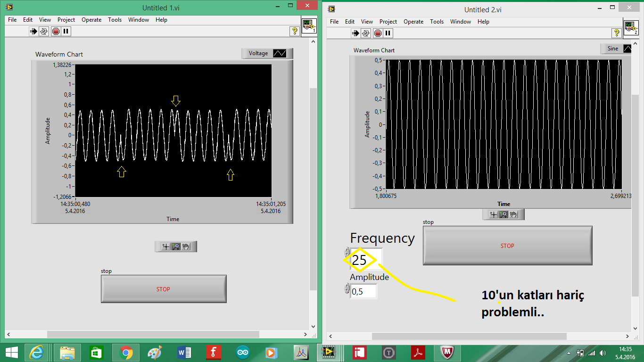Pause execution of Untitled 2.vi

coord(388,33)
